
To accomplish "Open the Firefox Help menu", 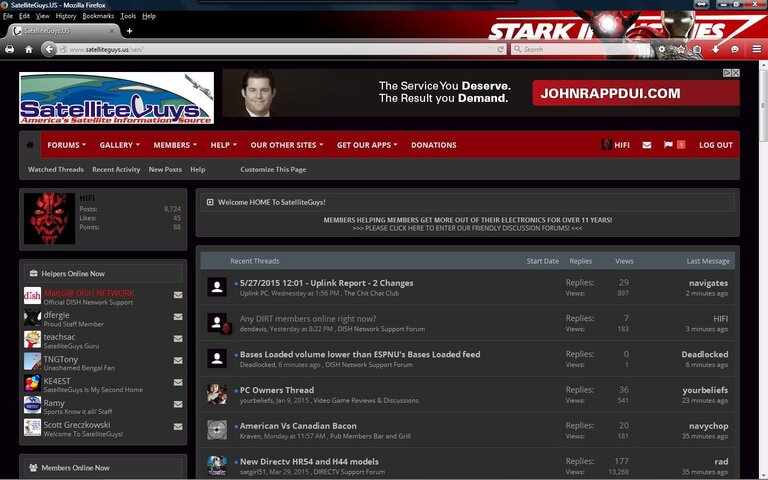I will 149,16.
